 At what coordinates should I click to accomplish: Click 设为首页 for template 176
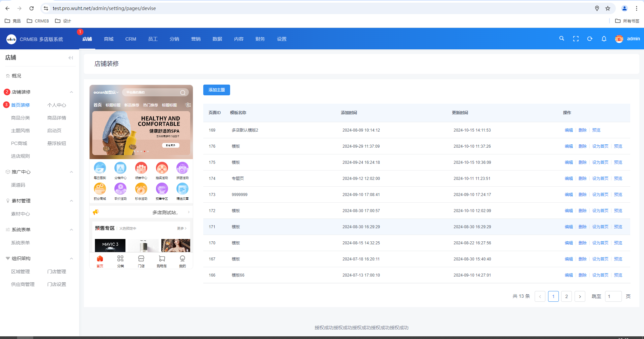coord(600,146)
